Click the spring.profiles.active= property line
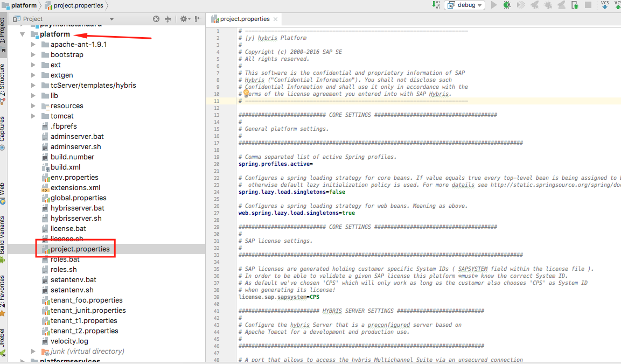Image resolution: width=621 pixels, height=364 pixels. pos(276,164)
